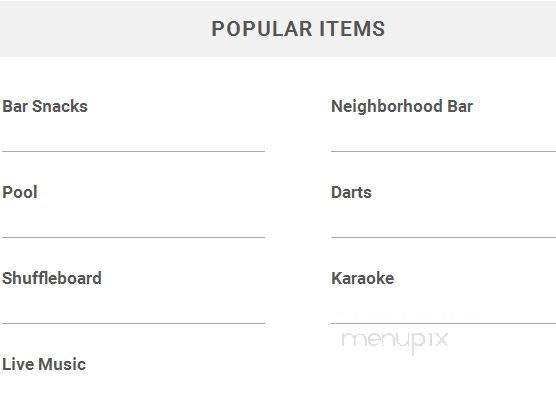Select Shuffleboard from the list
Viewport: 556px width, 408px height.
coord(52,278)
